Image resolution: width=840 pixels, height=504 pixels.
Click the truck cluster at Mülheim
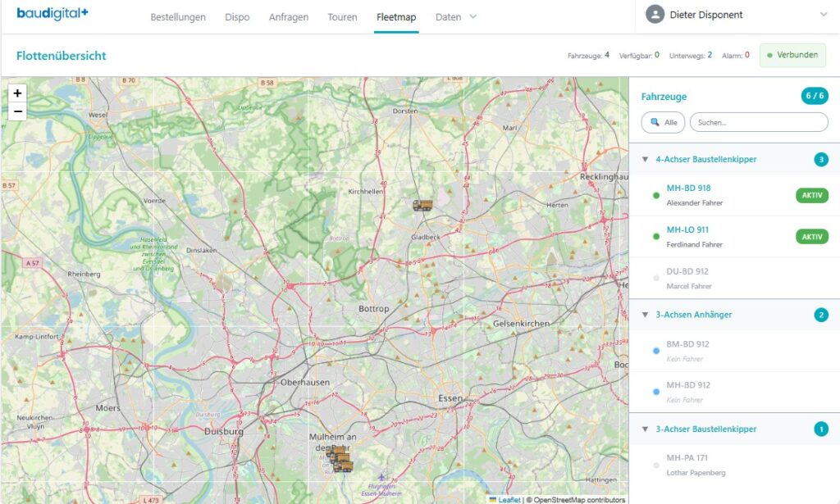click(x=340, y=459)
